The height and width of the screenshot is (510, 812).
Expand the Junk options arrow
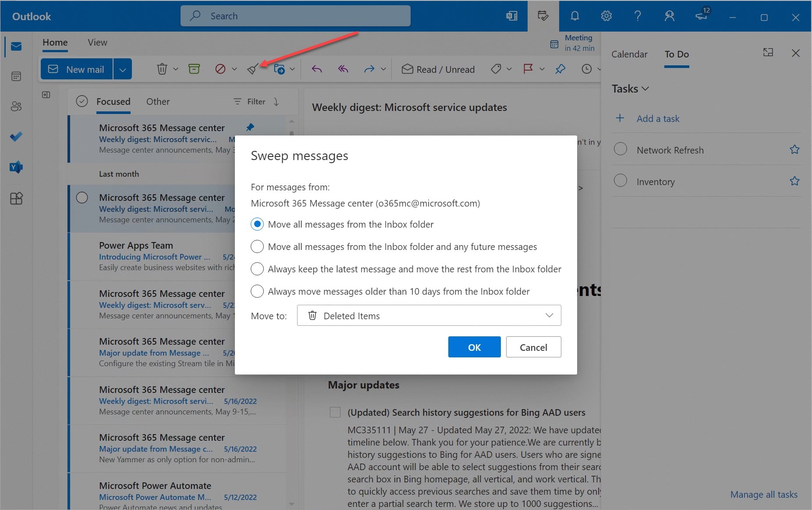pyautogui.click(x=234, y=69)
